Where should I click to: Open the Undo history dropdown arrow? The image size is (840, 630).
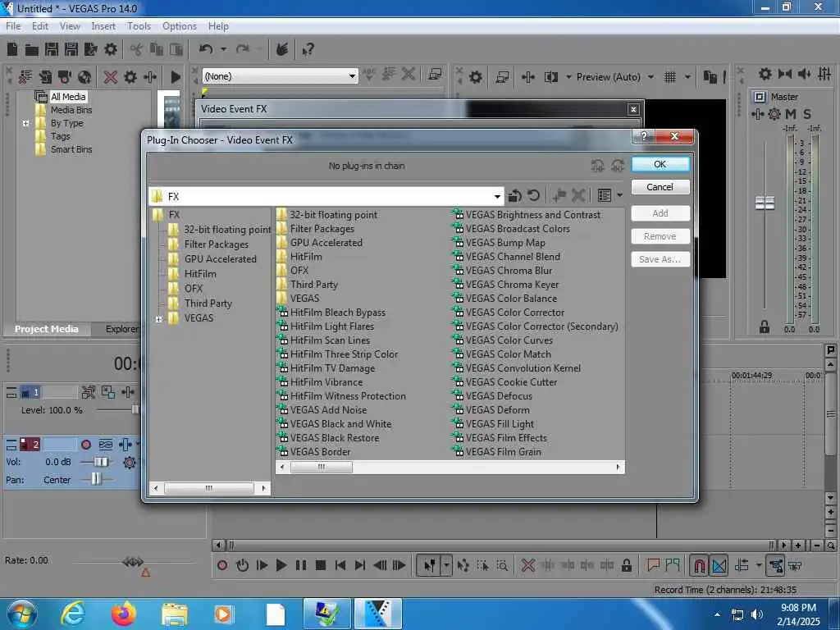pyautogui.click(x=223, y=49)
